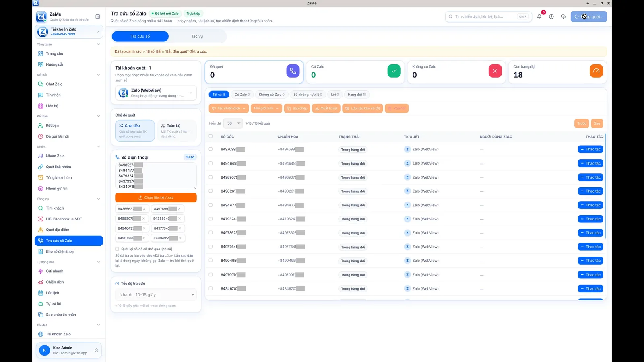Open UID Facebook → SĐT tool
This screenshot has height=362, width=644.
[x=69, y=219]
